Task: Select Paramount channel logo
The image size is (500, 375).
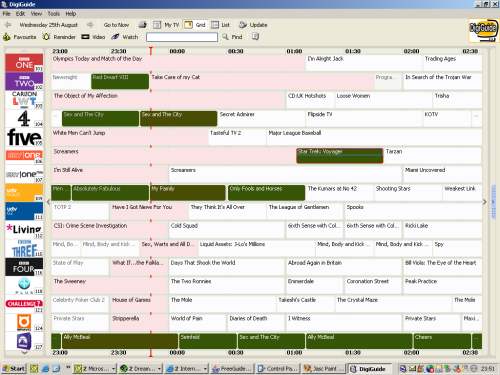Action: [x=24, y=341]
